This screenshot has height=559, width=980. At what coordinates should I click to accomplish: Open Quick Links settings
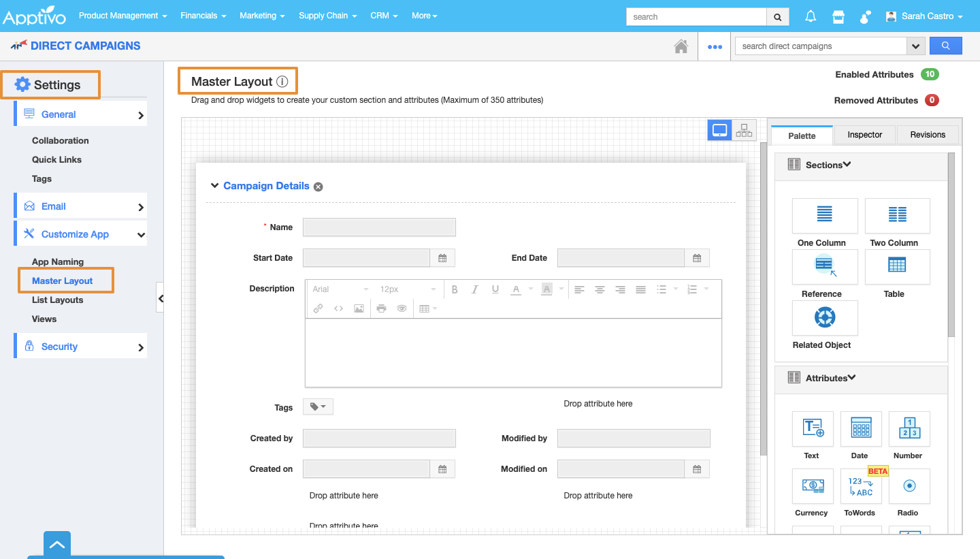click(x=56, y=160)
